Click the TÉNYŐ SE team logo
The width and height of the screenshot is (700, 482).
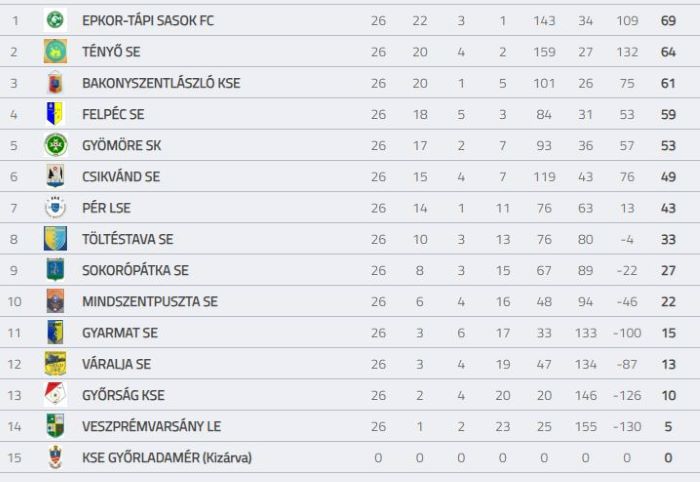pyautogui.click(x=55, y=51)
